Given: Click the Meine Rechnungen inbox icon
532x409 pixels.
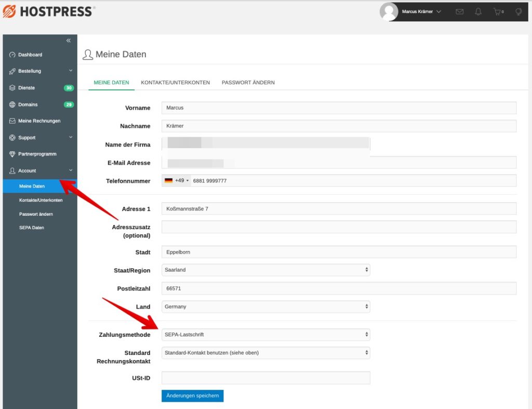Looking at the screenshot, I should (12, 121).
